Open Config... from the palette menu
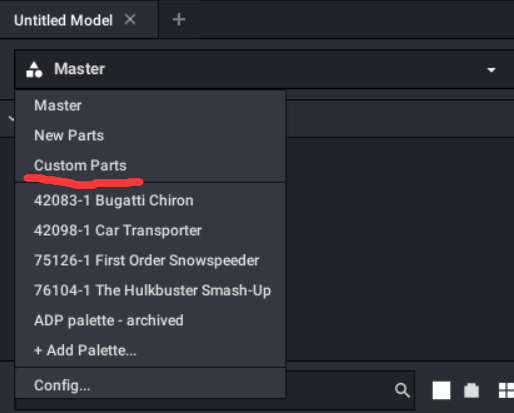 pyautogui.click(x=62, y=385)
